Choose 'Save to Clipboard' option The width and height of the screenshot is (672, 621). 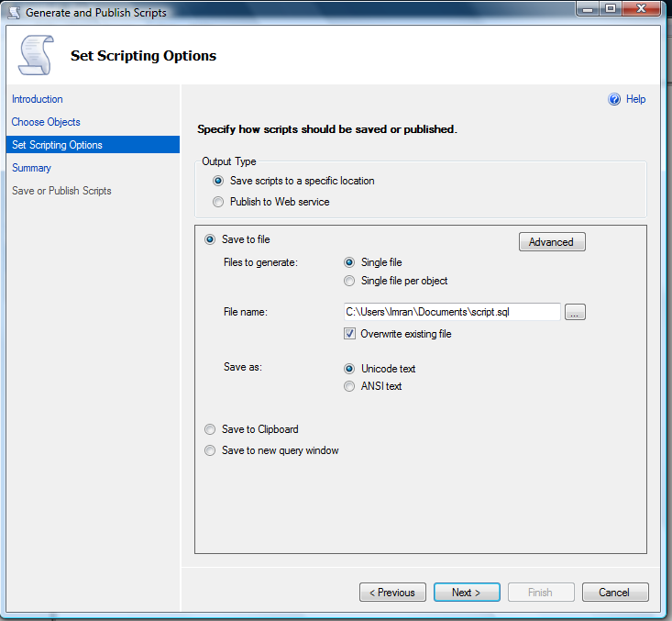[210, 429]
